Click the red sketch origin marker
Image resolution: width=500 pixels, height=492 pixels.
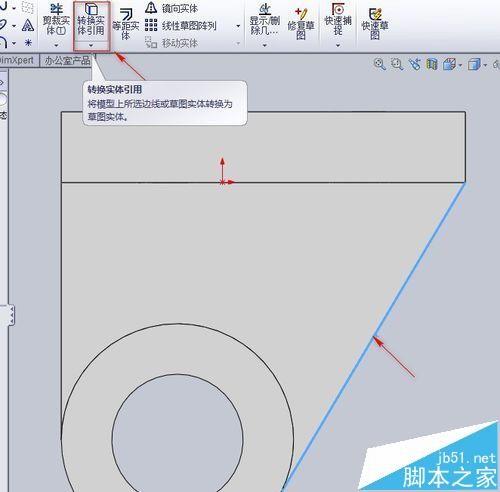click(x=222, y=182)
